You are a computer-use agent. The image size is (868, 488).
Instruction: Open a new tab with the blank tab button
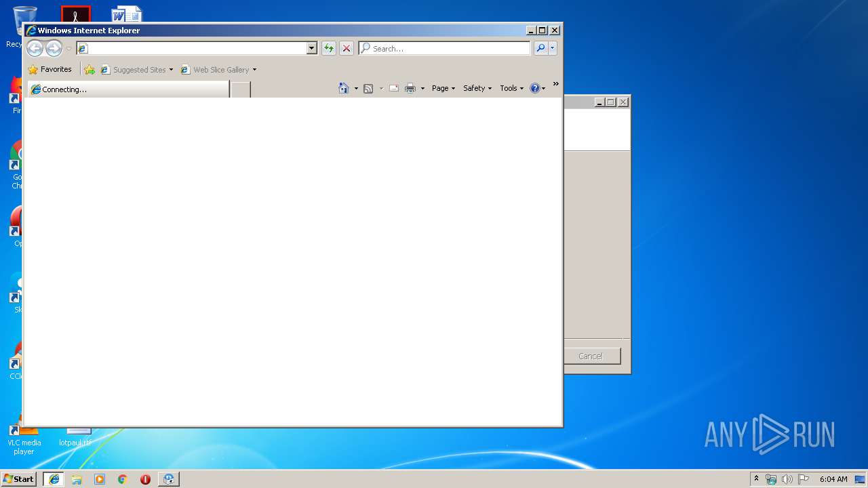[x=241, y=89]
